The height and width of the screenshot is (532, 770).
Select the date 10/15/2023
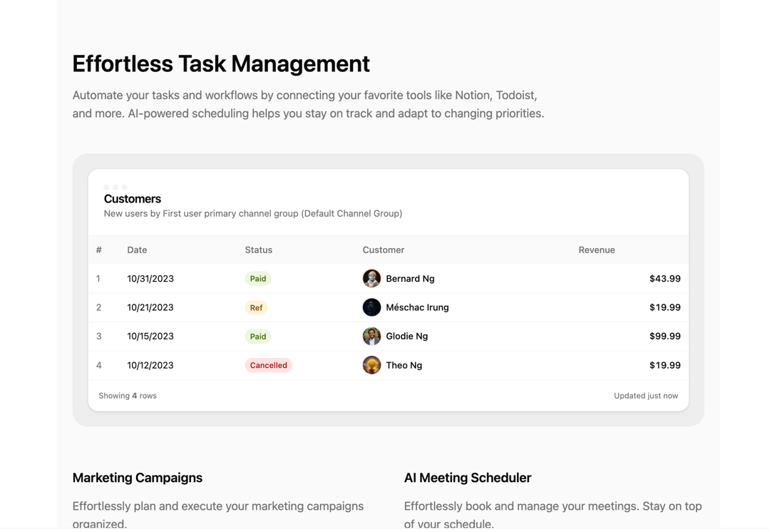(150, 337)
